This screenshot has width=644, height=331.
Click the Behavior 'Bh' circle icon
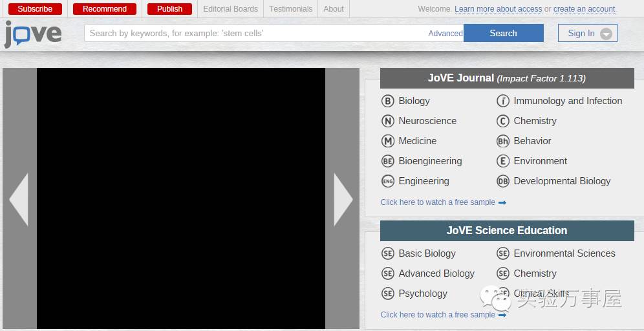point(503,141)
